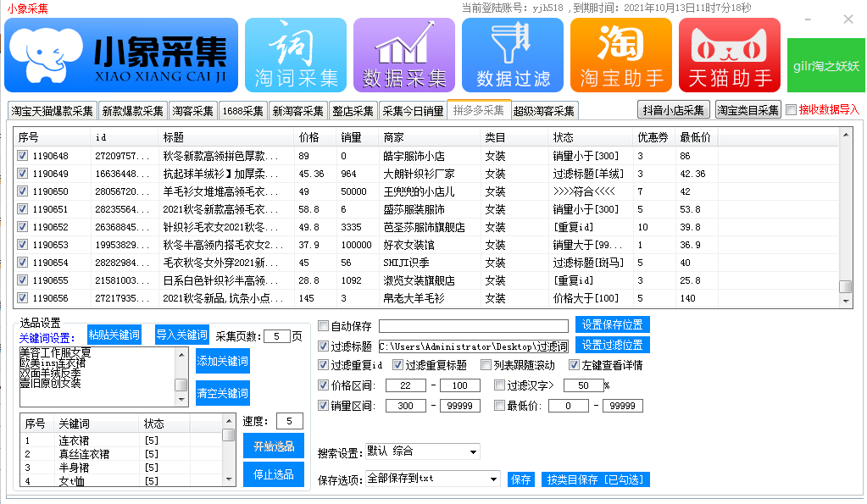Enable the 列表跟随滚动 checkbox
Screen dimensions: 867x504
486,365
